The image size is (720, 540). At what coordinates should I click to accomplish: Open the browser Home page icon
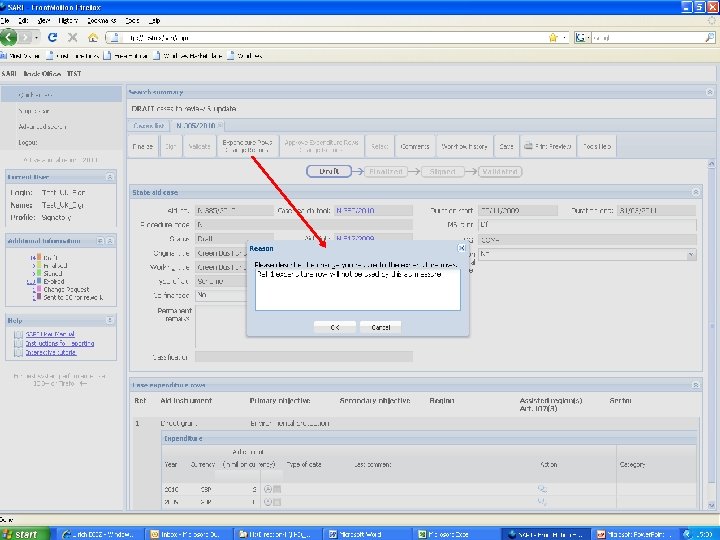93,37
